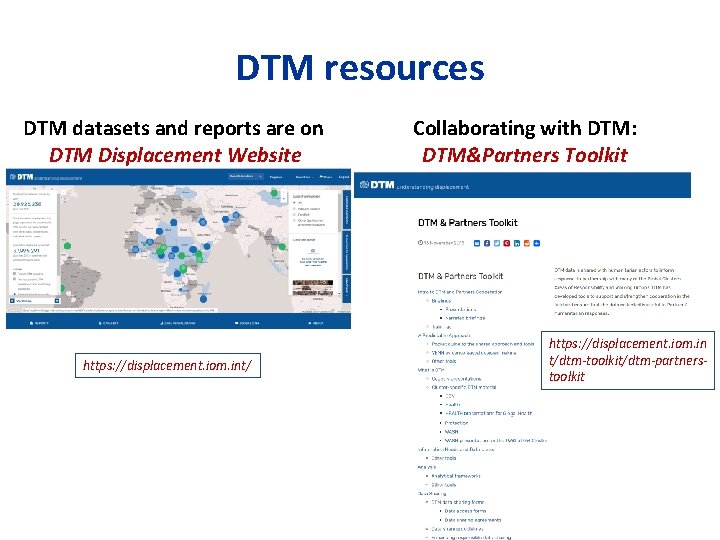Click the About item in map footer bar

[x=316, y=323]
